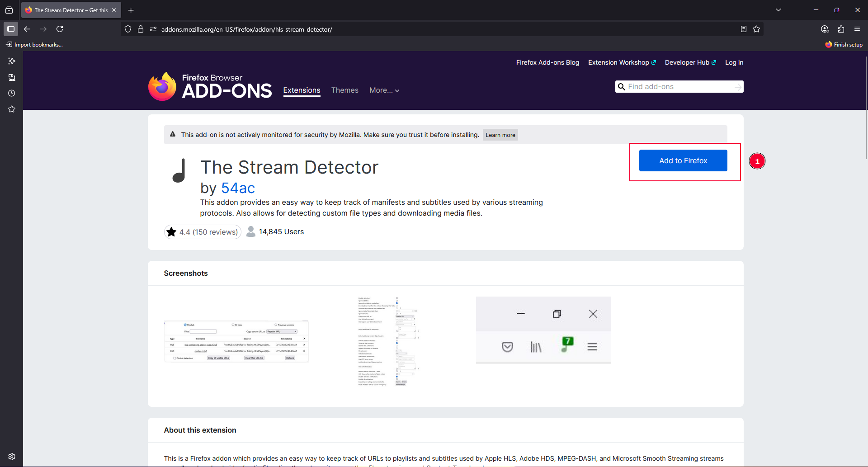This screenshot has width=868, height=467.
Task: Click Add to Firefox button
Action: click(x=683, y=160)
